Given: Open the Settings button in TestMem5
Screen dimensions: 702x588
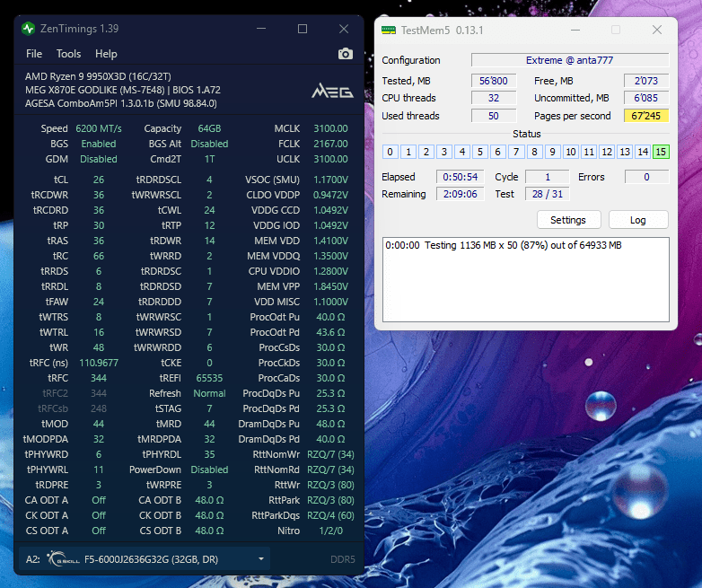Looking at the screenshot, I should pos(568,220).
